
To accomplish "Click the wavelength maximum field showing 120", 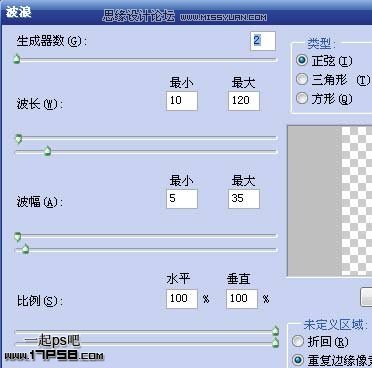I will tap(244, 101).
